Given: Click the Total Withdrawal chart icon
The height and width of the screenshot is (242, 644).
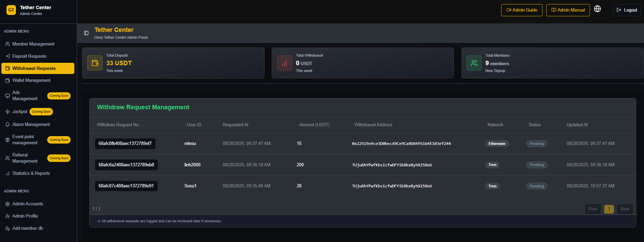Looking at the screenshot, I should click(x=284, y=63).
